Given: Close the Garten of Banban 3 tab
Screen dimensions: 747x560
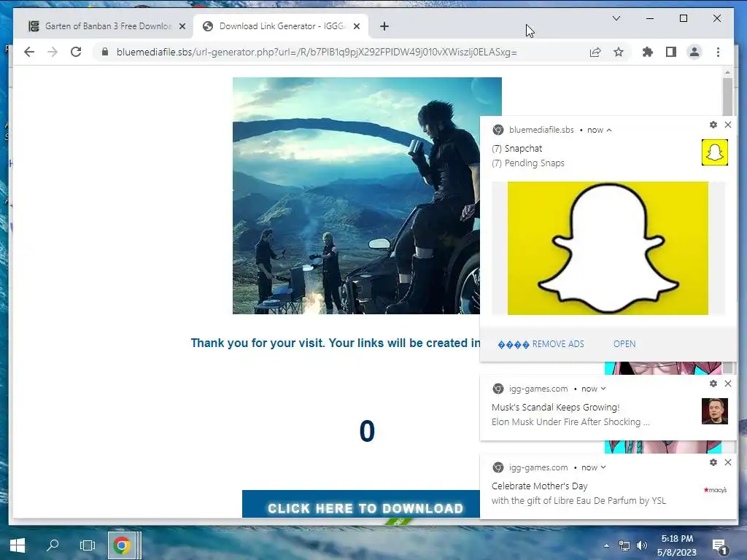Looking at the screenshot, I should [182, 26].
